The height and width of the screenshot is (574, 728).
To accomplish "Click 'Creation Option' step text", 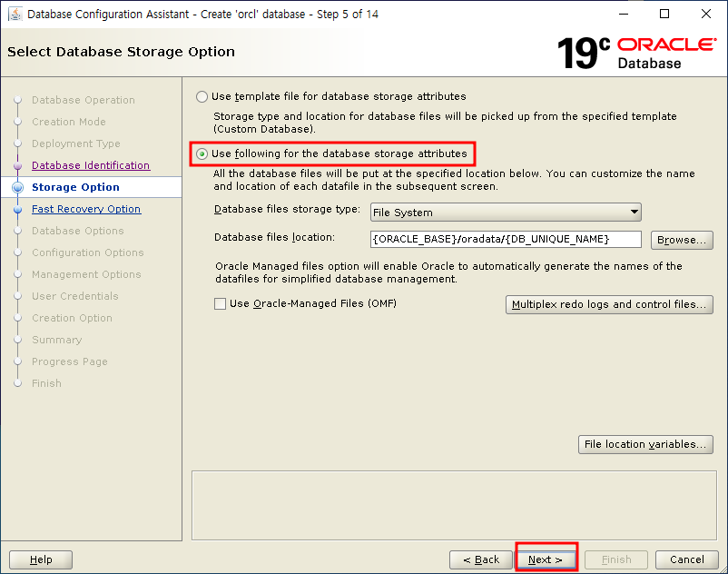I will coord(72,318).
